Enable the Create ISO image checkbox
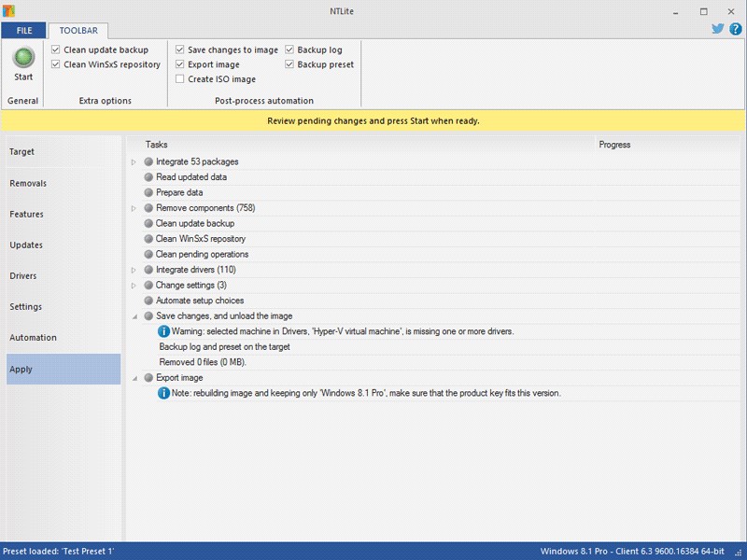The width and height of the screenshot is (747, 560). (180, 79)
